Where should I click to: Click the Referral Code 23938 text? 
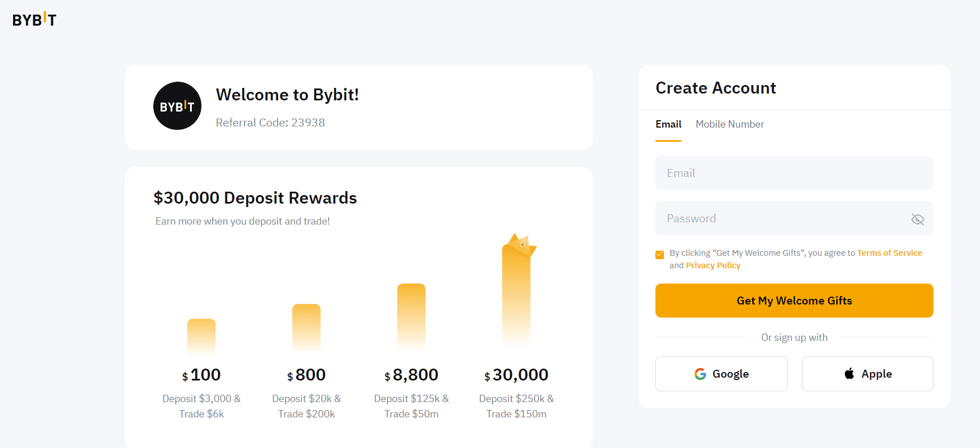point(270,122)
